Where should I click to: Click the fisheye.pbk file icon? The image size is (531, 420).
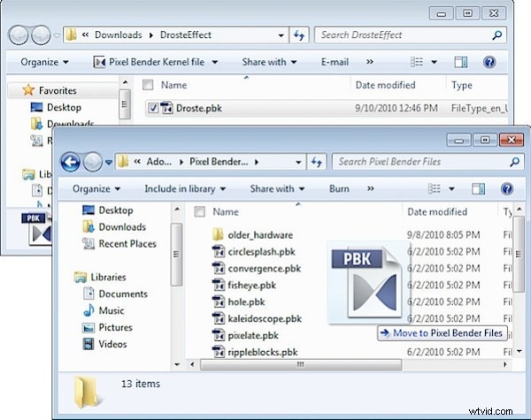(x=219, y=285)
